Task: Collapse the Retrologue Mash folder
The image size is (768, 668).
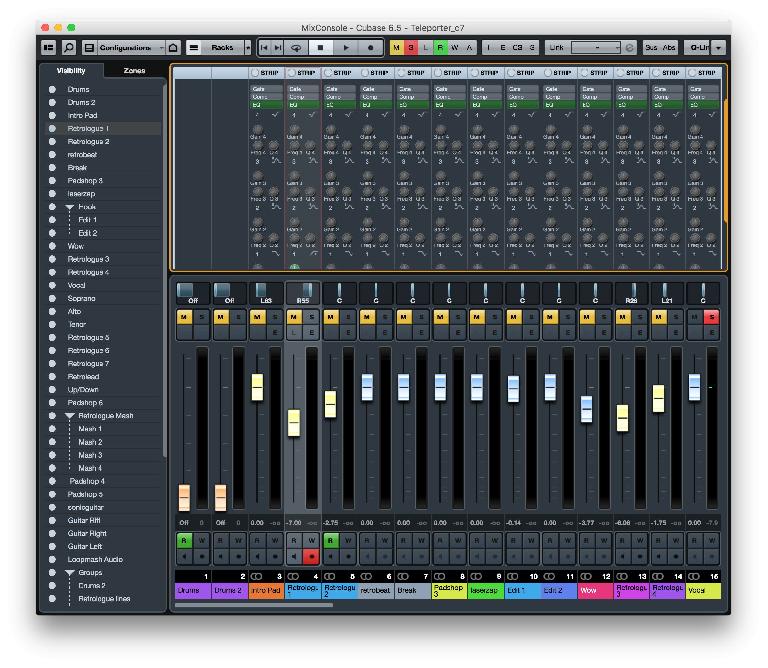Action: (70, 416)
